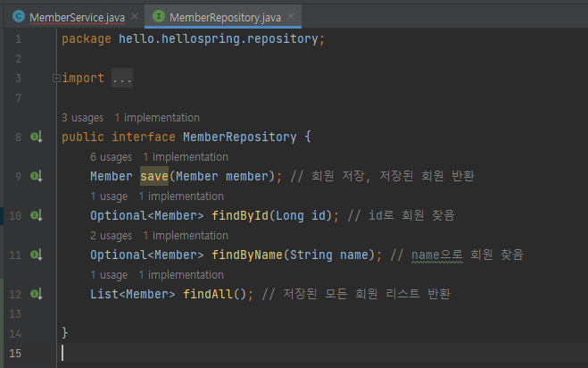Click the MemberRepository interface name

pyautogui.click(x=240, y=137)
